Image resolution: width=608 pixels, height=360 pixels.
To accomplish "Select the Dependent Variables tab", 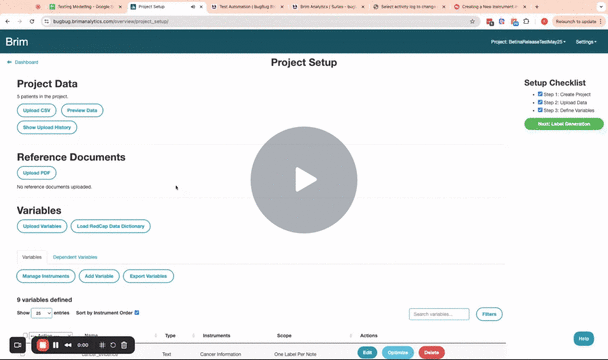I will (x=75, y=257).
